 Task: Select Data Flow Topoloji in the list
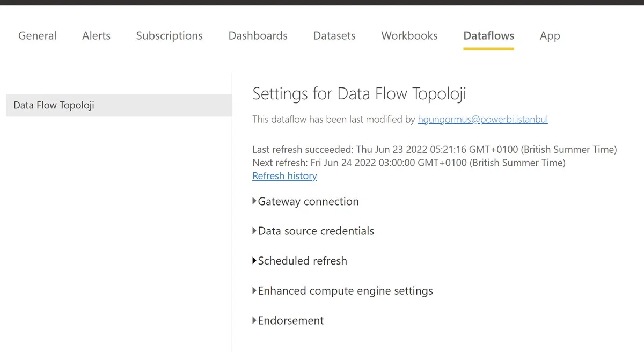[119, 105]
